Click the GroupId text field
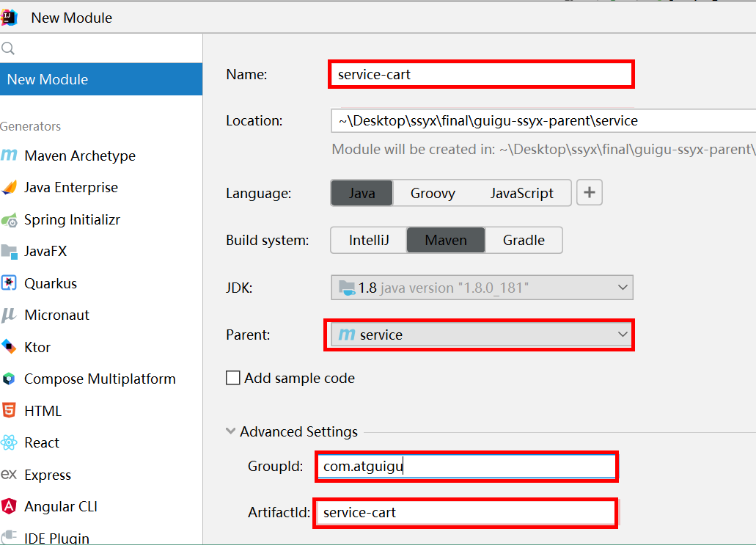 point(466,467)
